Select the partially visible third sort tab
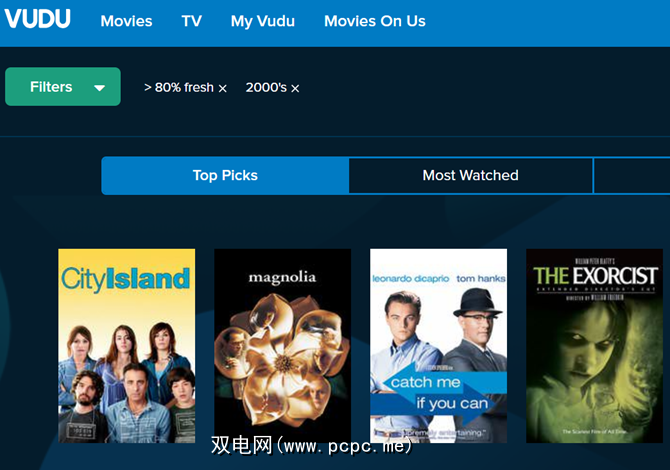The height and width of the screenshot is (470, 670). click(x=632, y=176)
